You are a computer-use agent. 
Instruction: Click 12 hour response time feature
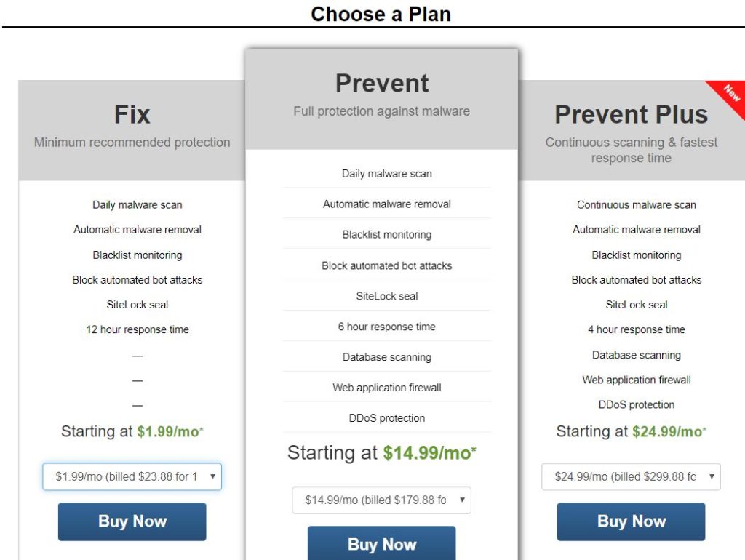(x=138, y=329)
